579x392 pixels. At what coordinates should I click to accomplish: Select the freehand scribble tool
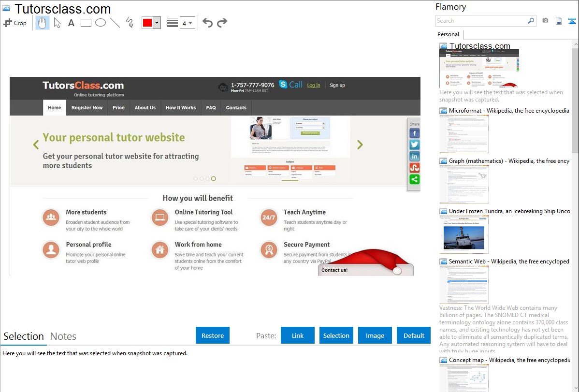130,23
